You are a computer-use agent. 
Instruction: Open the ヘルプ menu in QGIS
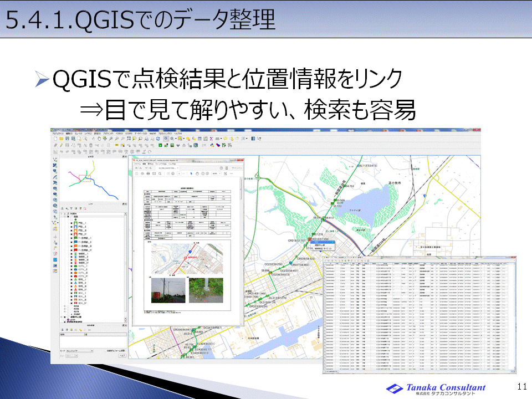(178, 134)
